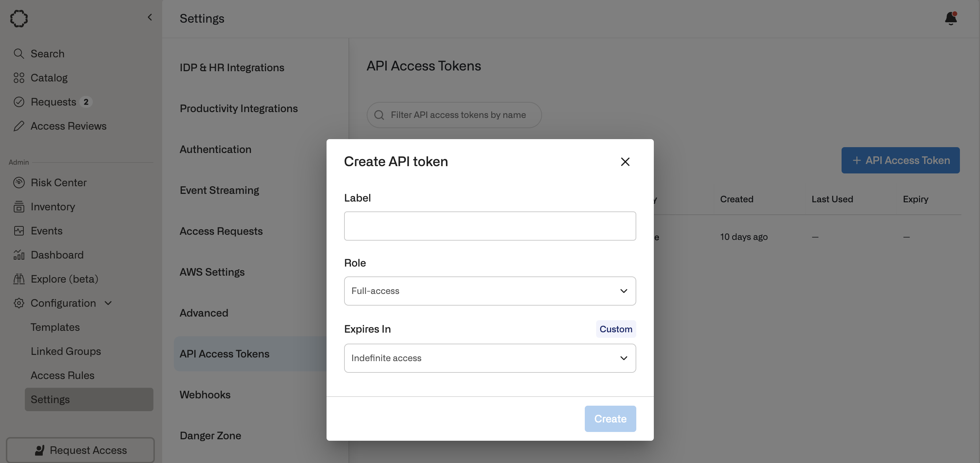Click the Custom expiry button

[615, 329]
